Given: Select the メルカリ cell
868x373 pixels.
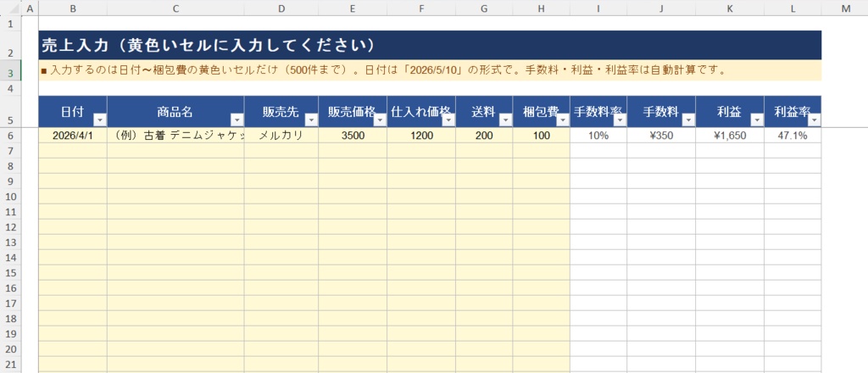Looking at the screenshot, I should [281, 136].
